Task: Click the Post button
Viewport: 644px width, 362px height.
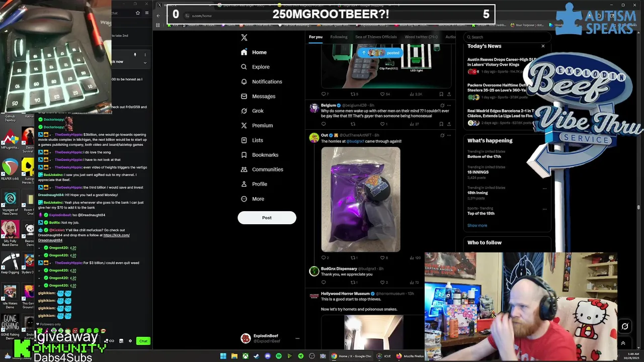Action: 267,218
